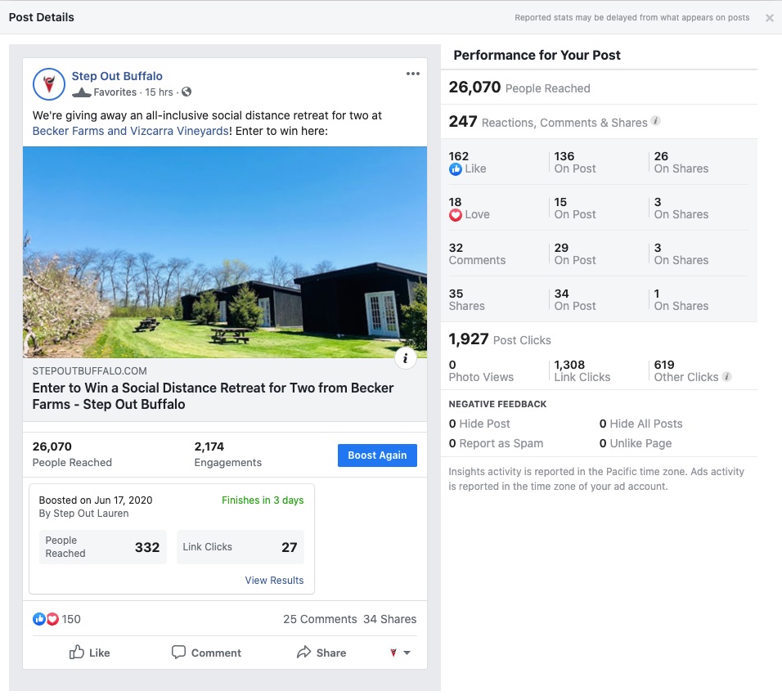
Task: Click the 150 reactions count
Action: 71,619
